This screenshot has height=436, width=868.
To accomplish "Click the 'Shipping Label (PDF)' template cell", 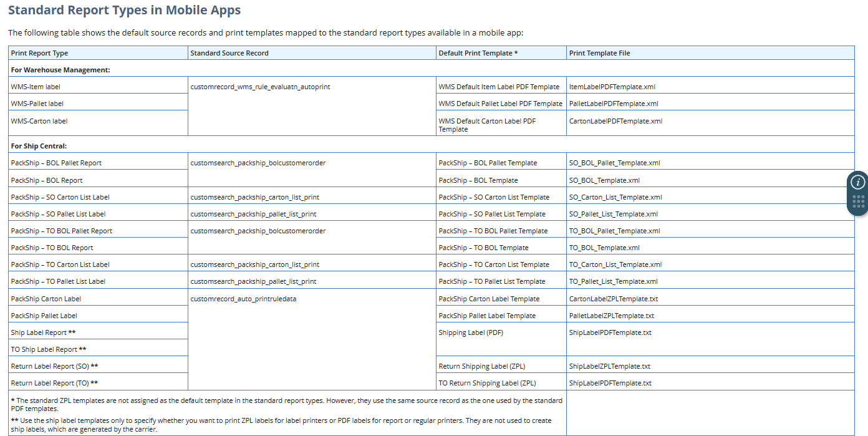I will tap(471, 332).
